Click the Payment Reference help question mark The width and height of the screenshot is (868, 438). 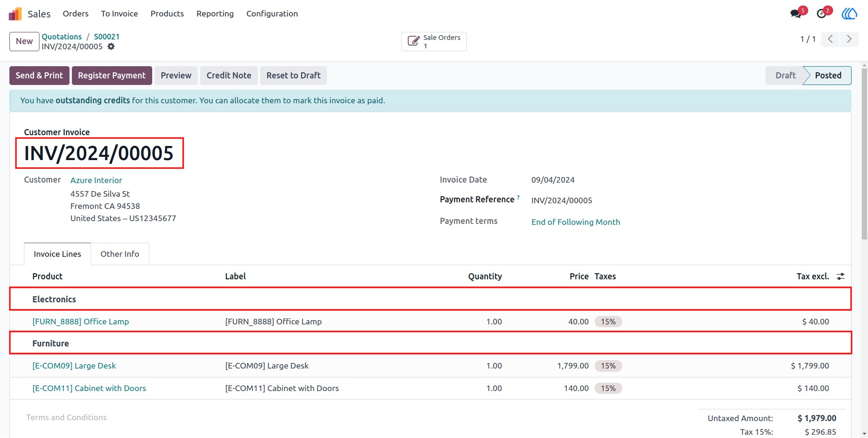tap(518, 197)
